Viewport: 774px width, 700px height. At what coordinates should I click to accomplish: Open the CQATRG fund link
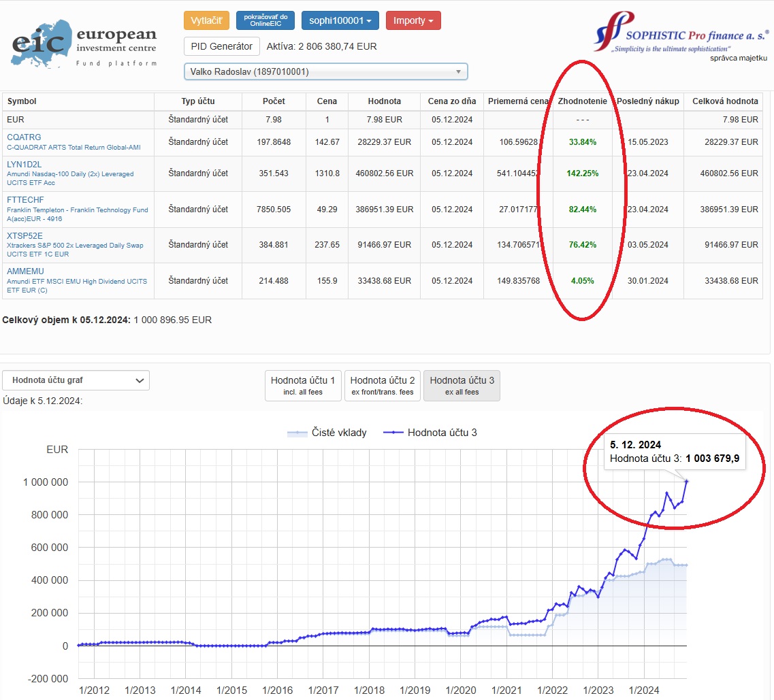click(24, 137)
